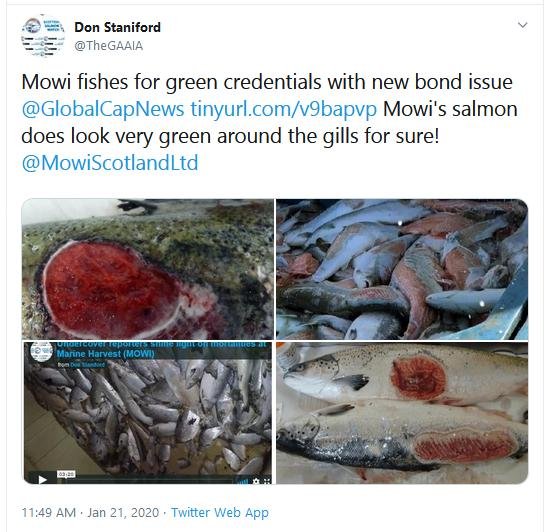Open the @GlobalCapNews mention
549x532 pixels.
103,109
